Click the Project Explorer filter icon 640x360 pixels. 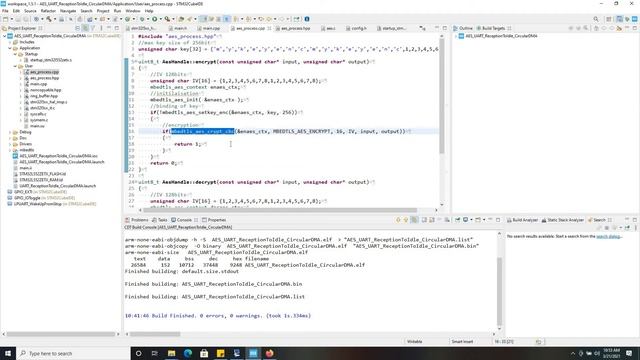click(x=93, y=28)
